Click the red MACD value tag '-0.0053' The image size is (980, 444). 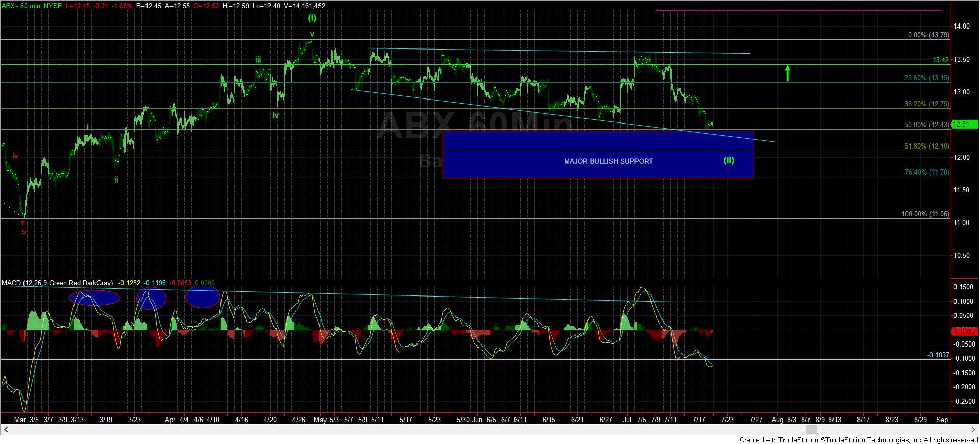pyautogui.click(x=965, y=331)
